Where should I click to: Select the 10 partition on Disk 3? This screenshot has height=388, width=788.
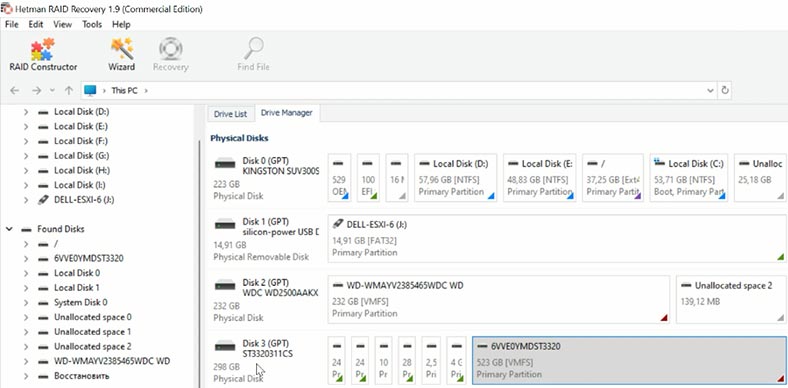(x=383, y=360)
